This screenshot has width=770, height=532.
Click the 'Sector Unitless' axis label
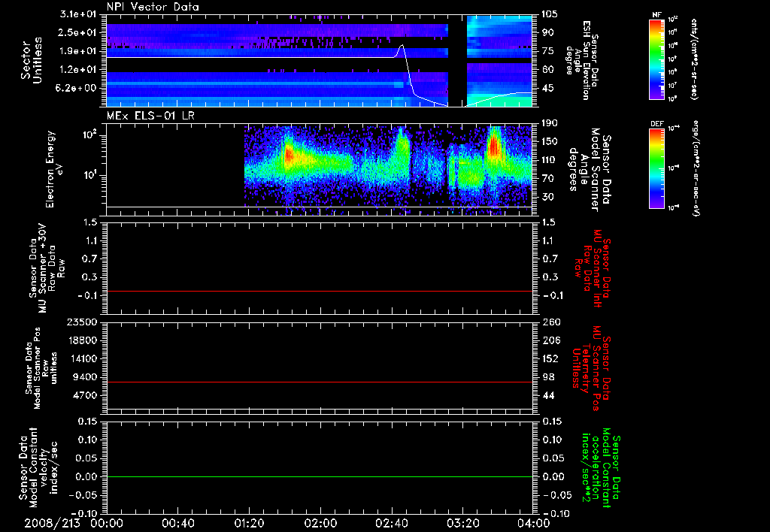coord(32,60)
